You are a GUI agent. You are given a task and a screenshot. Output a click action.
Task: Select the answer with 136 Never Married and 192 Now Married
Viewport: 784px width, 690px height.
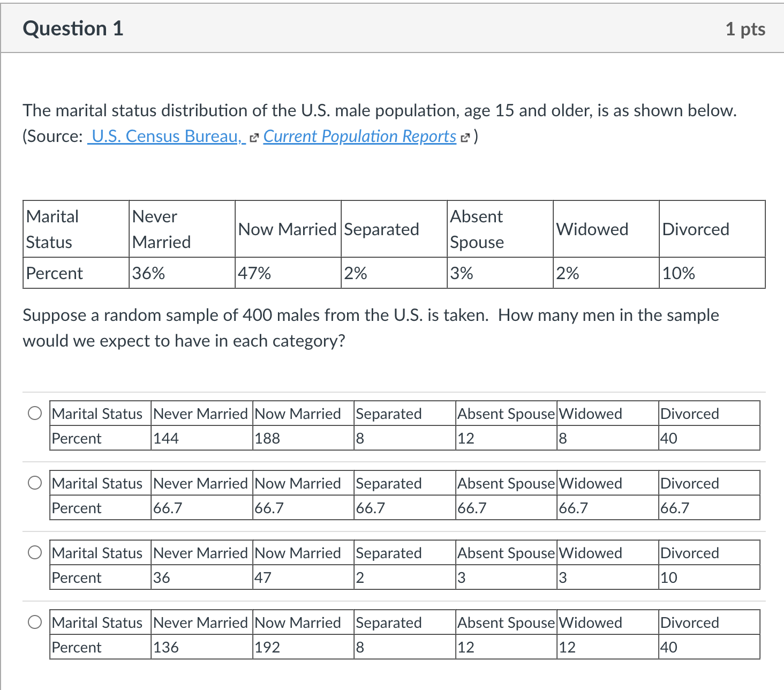click(x=34, y=622)
